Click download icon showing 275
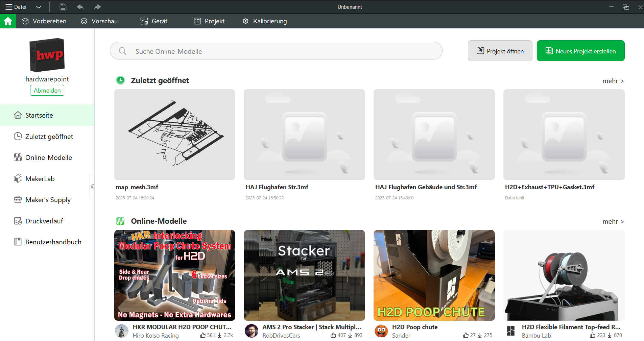Screen dimensions: 644x341 pyautogui.click(x=480, y=335)
